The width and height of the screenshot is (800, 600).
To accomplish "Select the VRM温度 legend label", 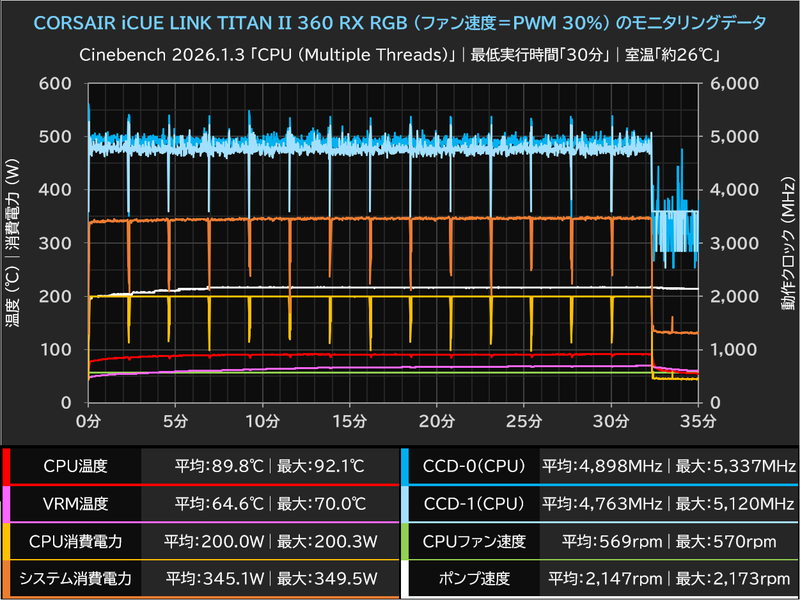I will [x=76, y=504].
